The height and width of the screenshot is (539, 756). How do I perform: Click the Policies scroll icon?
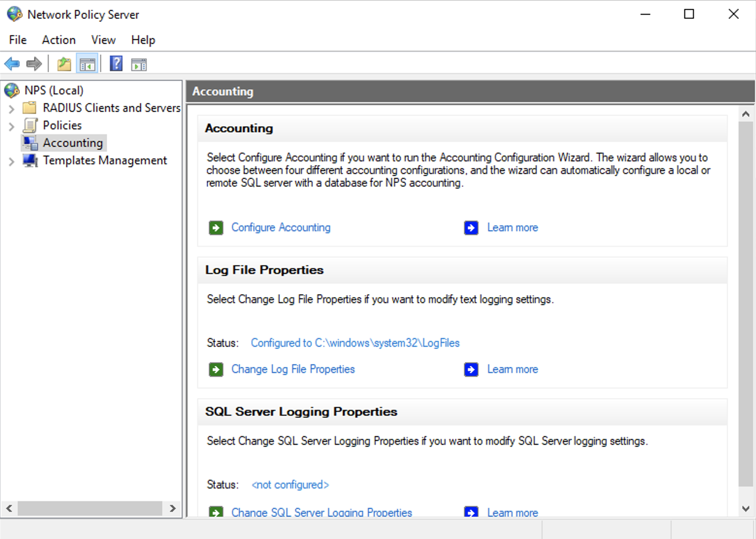click(30, 125)
